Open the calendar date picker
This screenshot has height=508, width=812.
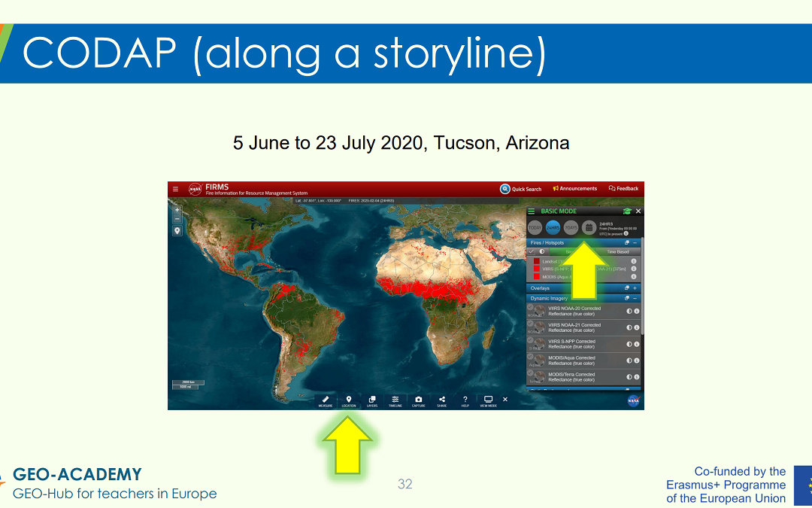tap(589, 227)
